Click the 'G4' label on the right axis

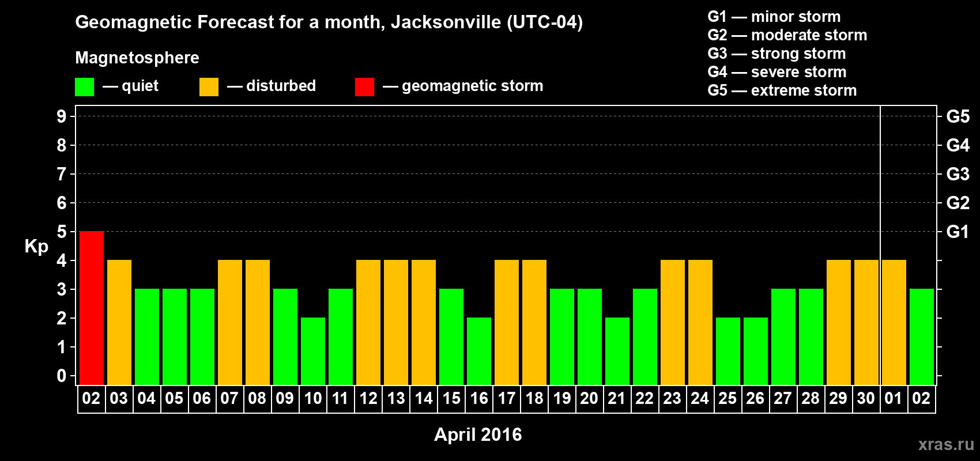click(958, 145)
